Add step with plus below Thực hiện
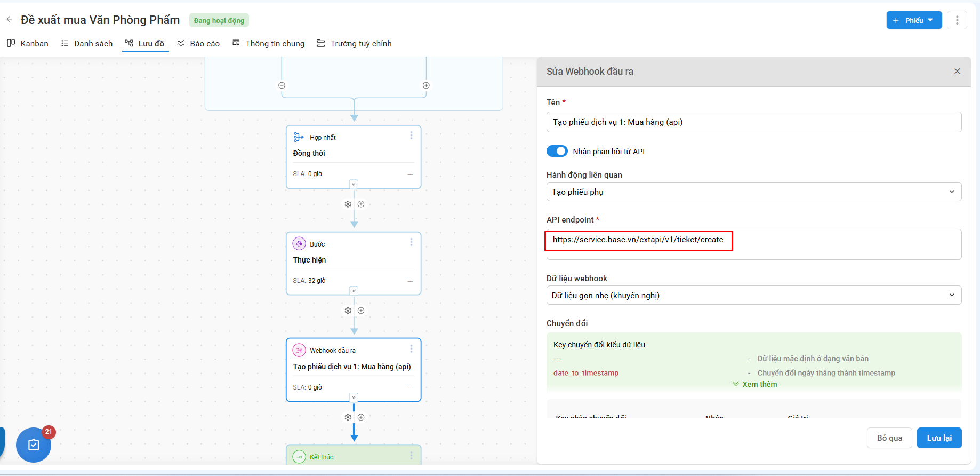Screen dimensions: 980x476 [361, 311]
